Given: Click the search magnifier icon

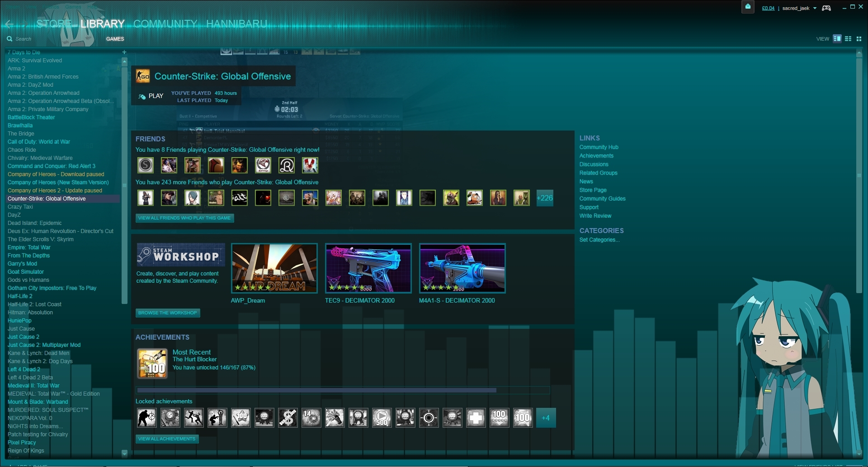Looking at the screenshot, I should click(9, 39).
